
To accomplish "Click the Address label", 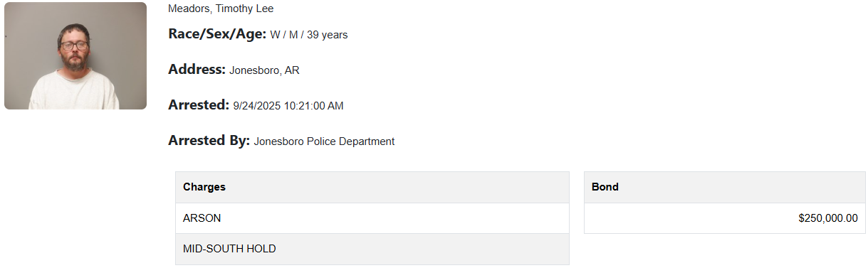I will 197,70.
